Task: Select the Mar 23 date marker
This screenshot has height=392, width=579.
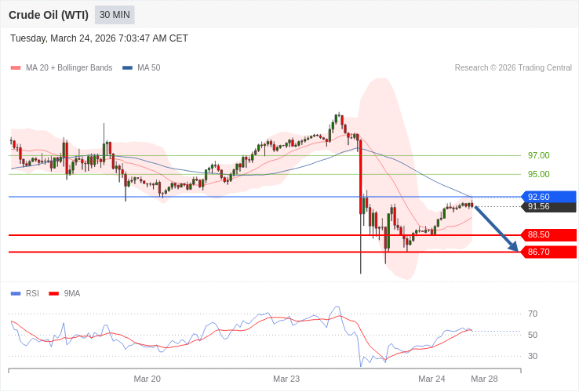Action: tap(286, 379)
